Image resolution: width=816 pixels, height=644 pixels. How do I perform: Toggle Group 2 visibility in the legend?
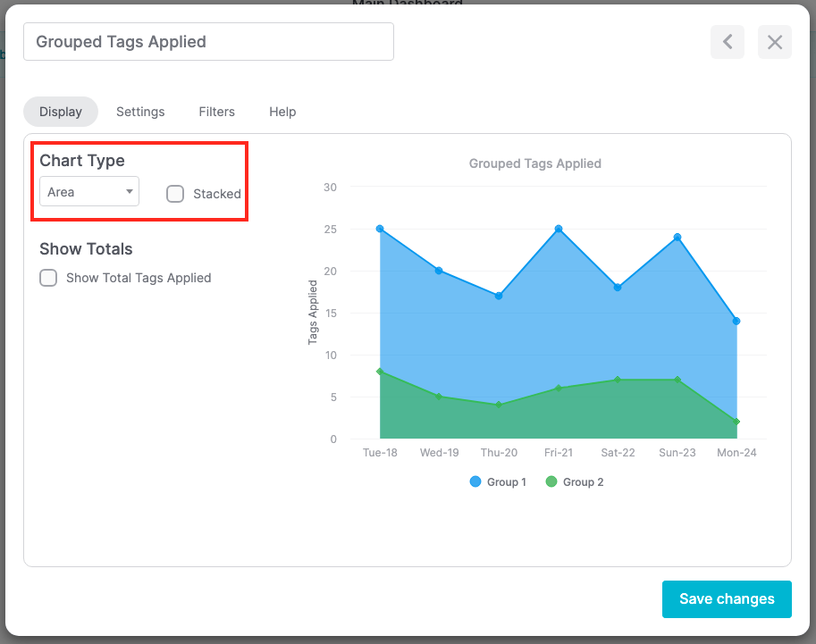[574, 481]
